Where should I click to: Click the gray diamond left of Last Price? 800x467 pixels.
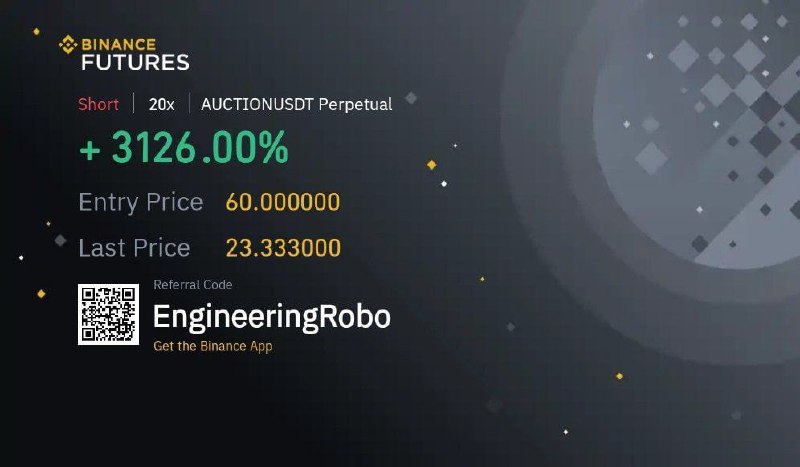[x=60, y=240]
